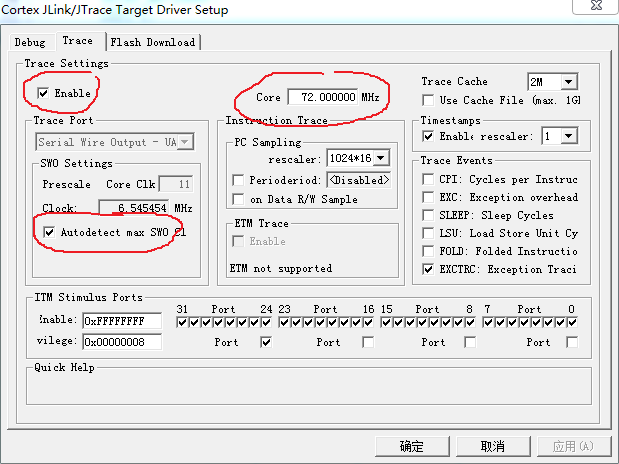This screenshot has width=619, height=464.
Task: Click ITM Privilege field 0x00000008
Action: 122,342
